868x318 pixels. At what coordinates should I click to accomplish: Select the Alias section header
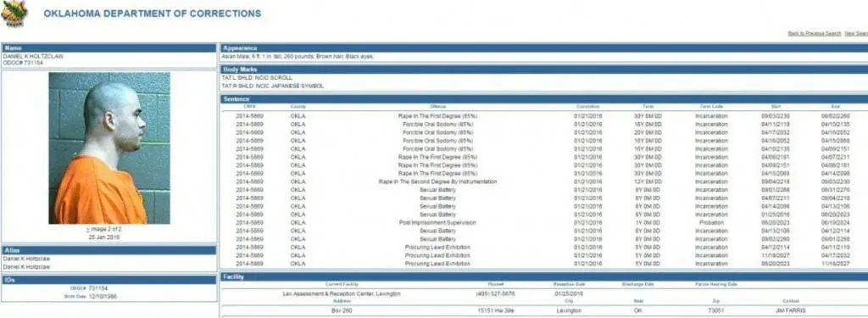108,250
